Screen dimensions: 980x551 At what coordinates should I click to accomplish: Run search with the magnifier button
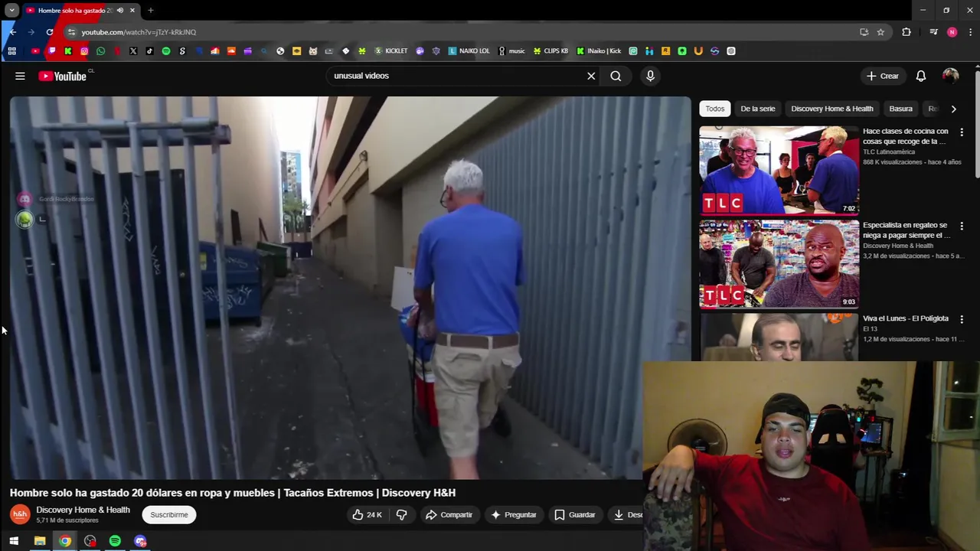[616, 76]
